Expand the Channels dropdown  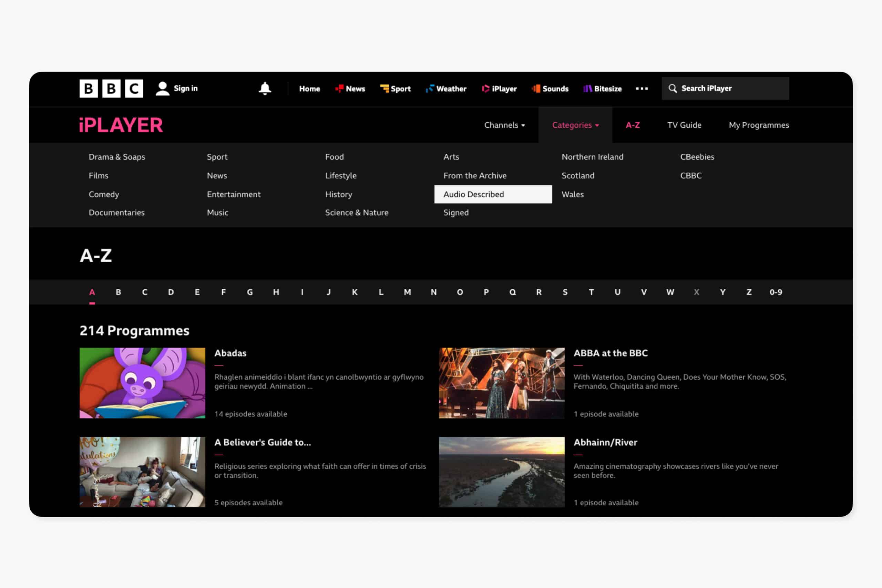point(504,125)
